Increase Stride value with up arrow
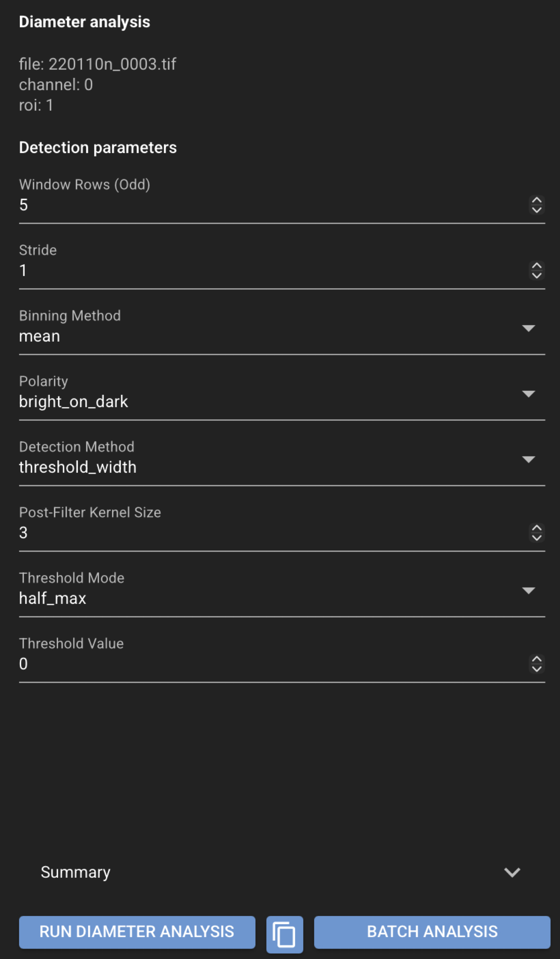The image size is (560, 959). (x=536, y=266)
